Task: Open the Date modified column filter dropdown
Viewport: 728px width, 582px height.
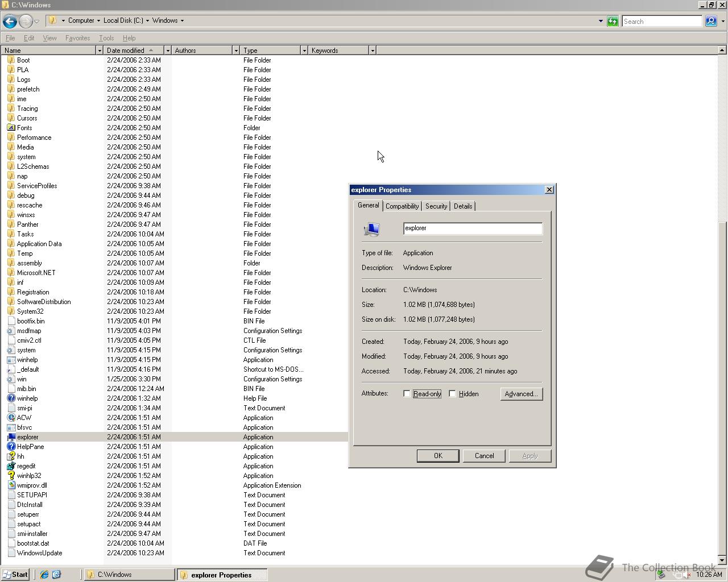Action: (x=168, y=51)
